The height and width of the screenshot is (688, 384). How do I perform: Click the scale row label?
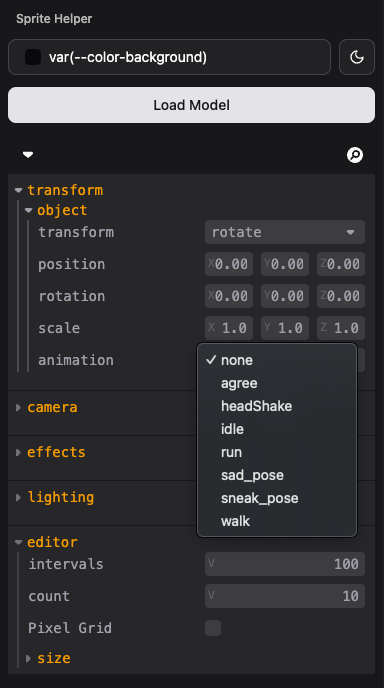click(x=59, y=328)
